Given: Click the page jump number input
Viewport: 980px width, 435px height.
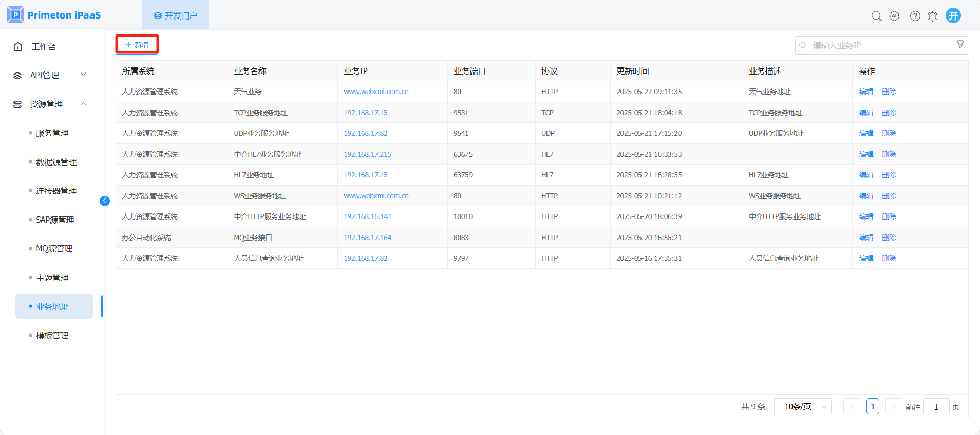Looking at the screenshot, I should 936,407.
